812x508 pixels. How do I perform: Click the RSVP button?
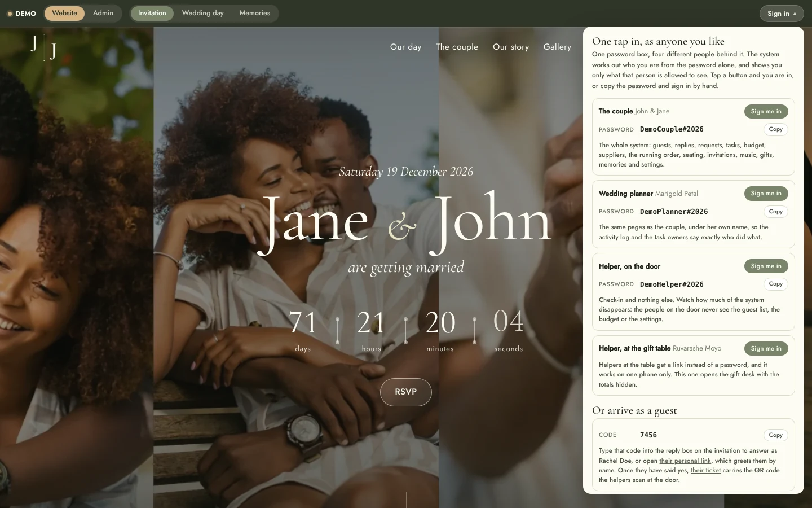pyautogui.click(x=406, y=392)
